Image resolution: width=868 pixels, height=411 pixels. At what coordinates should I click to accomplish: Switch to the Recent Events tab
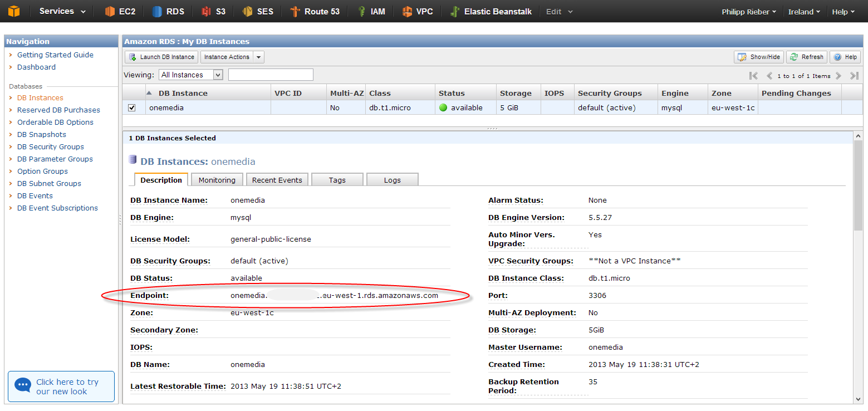[x=277, y=180]
